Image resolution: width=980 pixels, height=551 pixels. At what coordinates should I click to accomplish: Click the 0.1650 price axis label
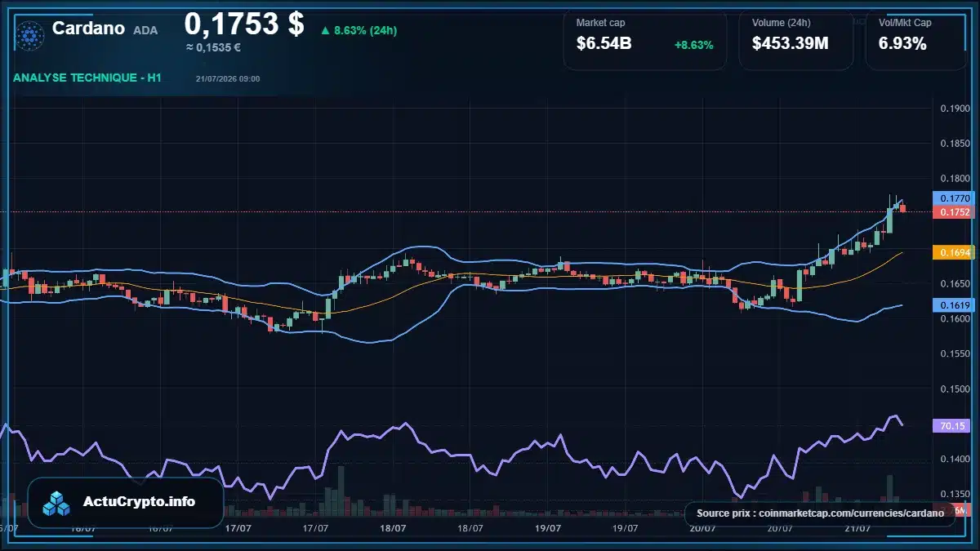pos(955,284)
